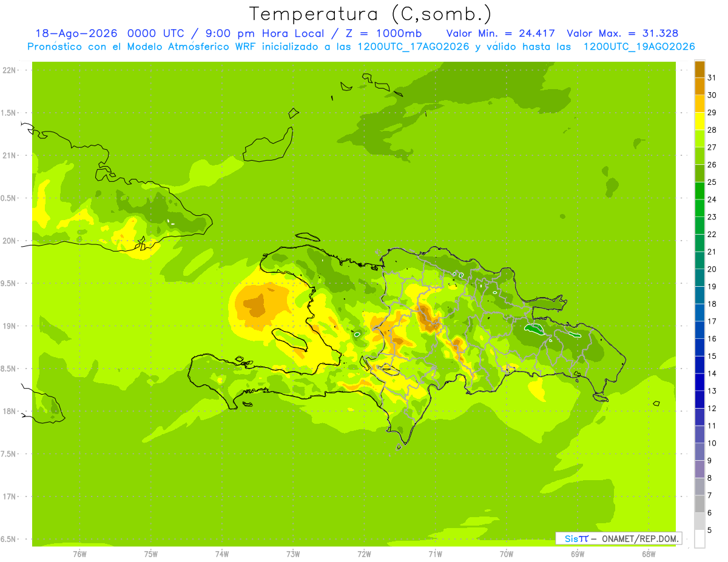This screenshot has width=728, height=562.
Task: Click the 76W longitude label
Action: (x=79, y=554)
